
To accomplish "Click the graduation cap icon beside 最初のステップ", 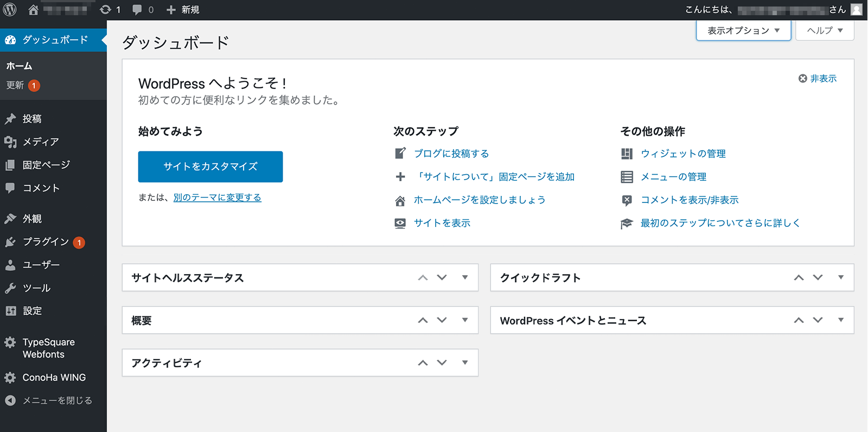I will (x=627, y=224).
